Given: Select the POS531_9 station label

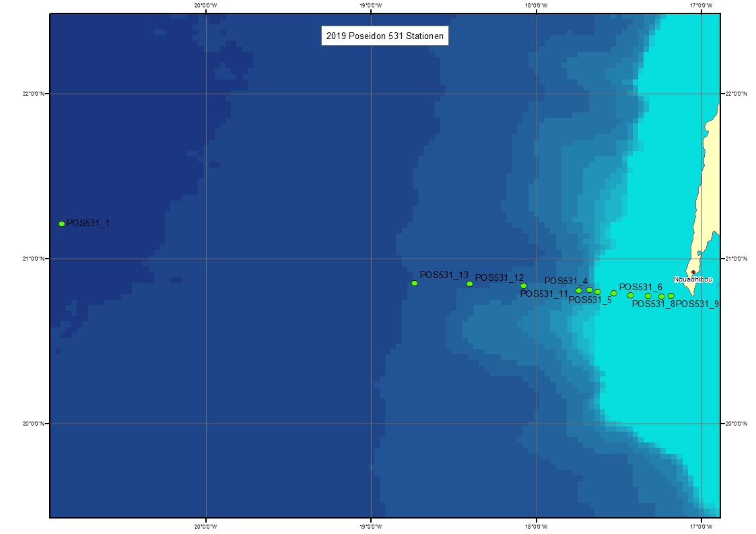Looking at the screenshot, I should click(x=697, y=304).
